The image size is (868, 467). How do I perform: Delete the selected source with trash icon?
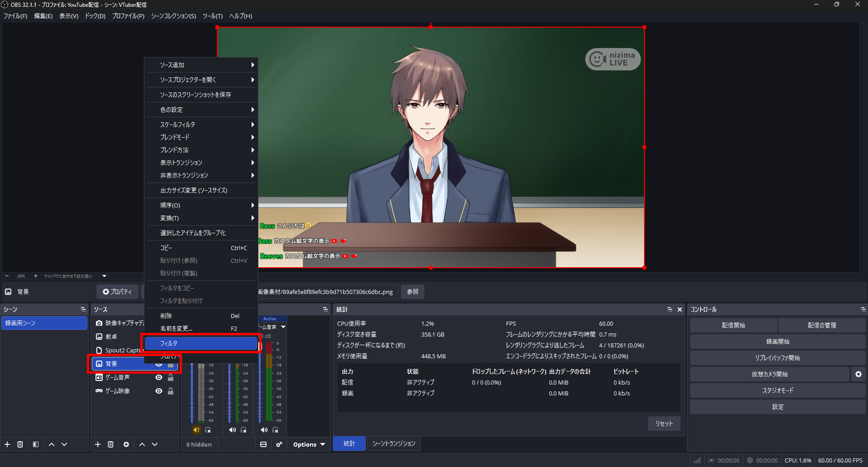(110, 444)
